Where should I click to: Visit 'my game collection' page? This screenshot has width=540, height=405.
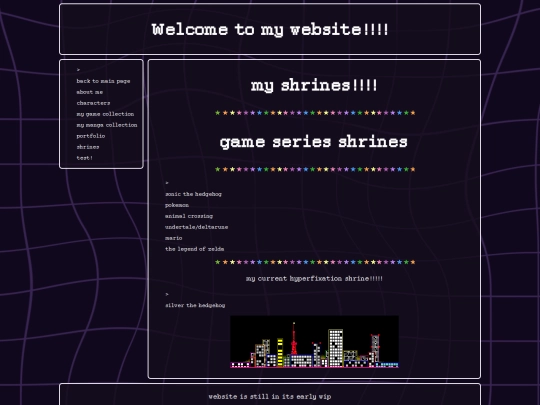point(105,114)
